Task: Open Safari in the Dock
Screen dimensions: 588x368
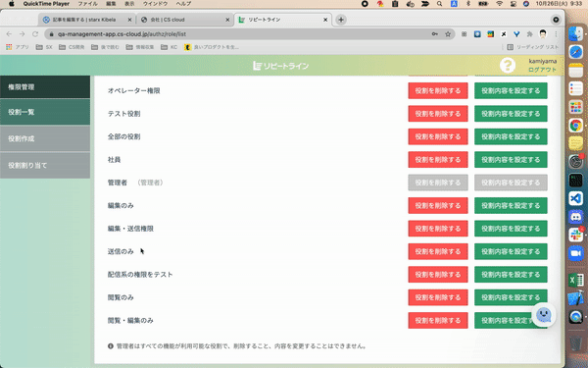Action: (x=575, y=52)
